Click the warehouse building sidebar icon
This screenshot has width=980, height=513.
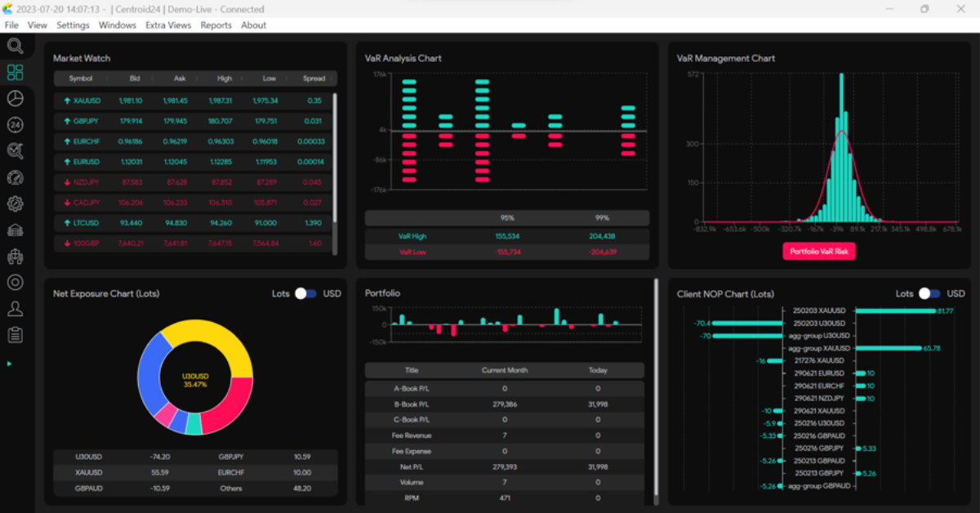click(15, 230)
